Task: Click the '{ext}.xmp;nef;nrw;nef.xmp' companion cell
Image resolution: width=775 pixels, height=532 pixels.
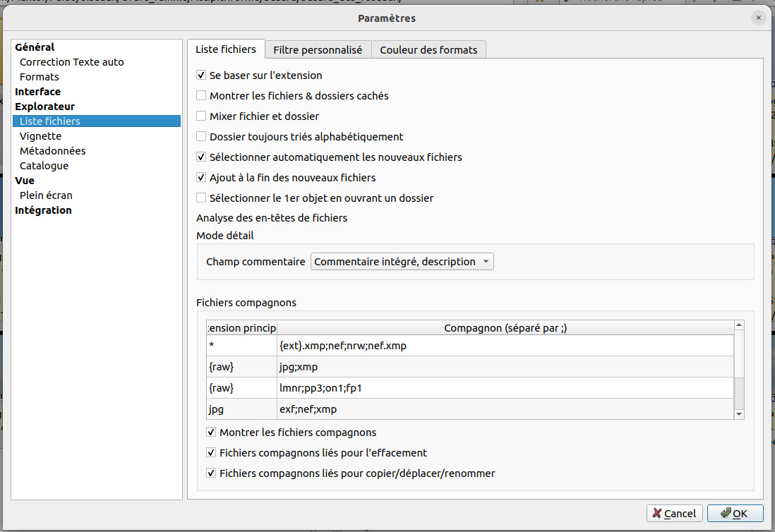Action: (505, 346)
